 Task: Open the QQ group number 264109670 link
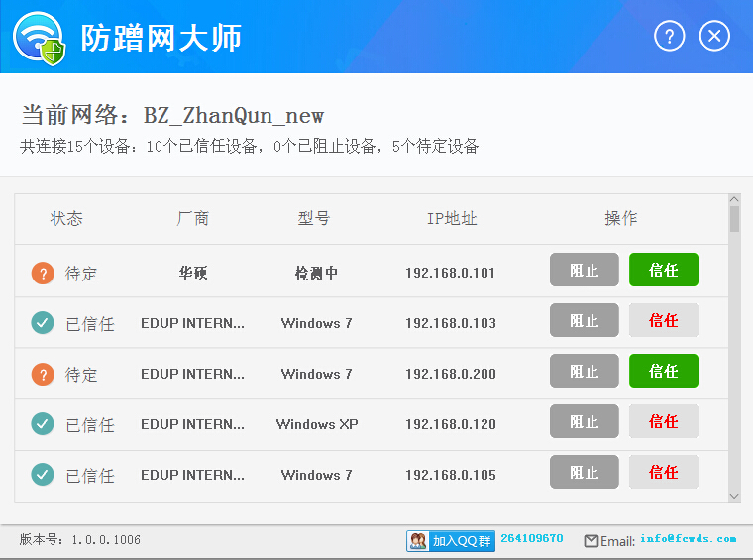532,539
